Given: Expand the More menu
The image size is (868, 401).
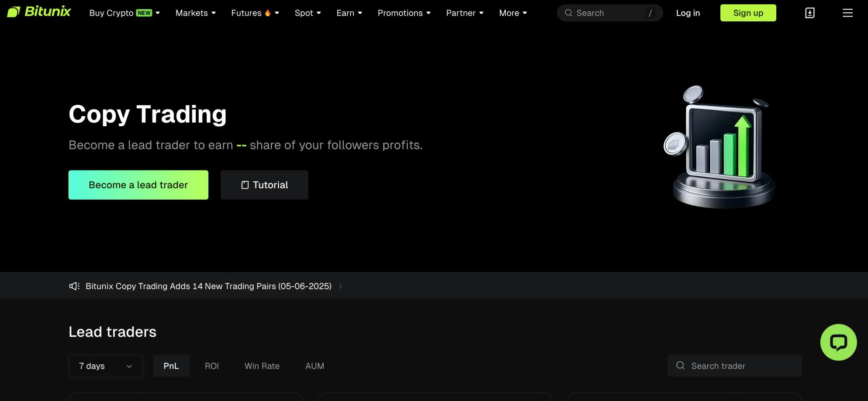Looking at the screenshot, I should (x=513, y=13).
